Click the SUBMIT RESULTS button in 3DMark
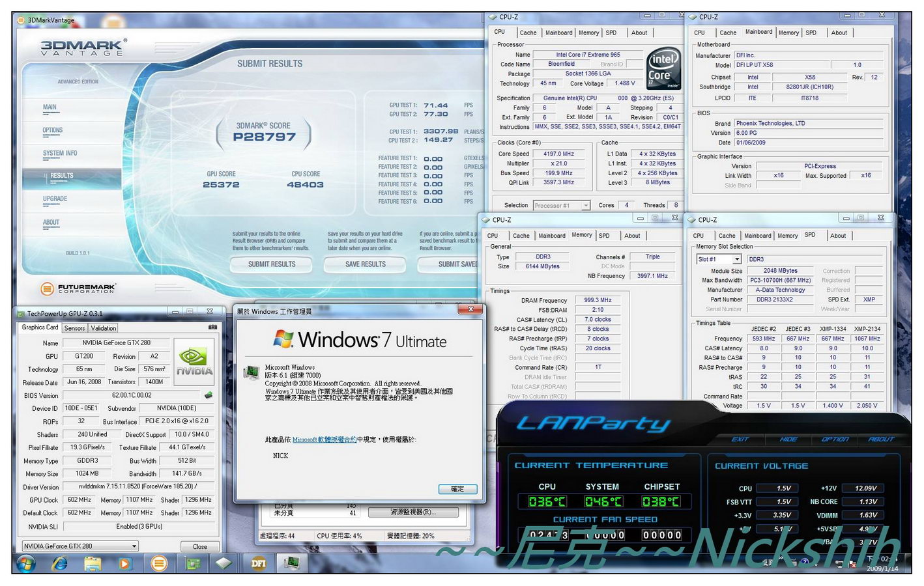The image size is (924, 586). (x=272, y=264)
